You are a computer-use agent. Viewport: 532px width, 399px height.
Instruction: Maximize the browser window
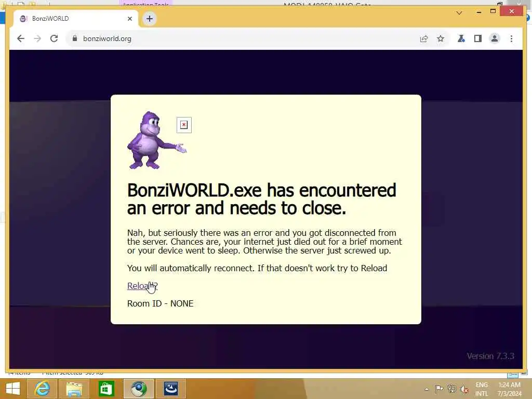click(493, 11)
